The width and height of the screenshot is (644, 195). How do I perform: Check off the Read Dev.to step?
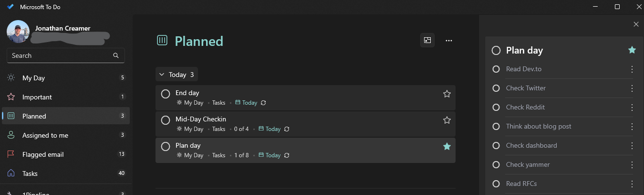(496, 69)
